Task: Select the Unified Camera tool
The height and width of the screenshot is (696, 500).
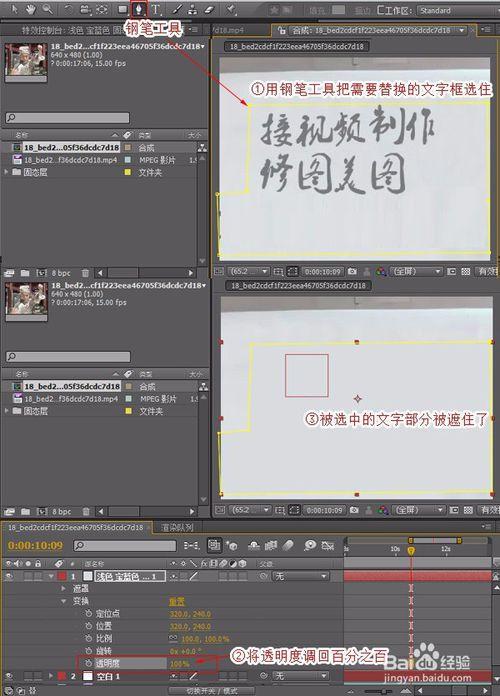Action: pyautogui.click(x=85, y=9)
